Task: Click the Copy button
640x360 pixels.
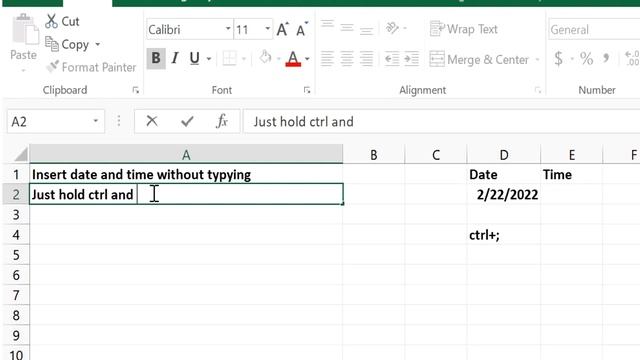Action: click(x=67, y=44)
